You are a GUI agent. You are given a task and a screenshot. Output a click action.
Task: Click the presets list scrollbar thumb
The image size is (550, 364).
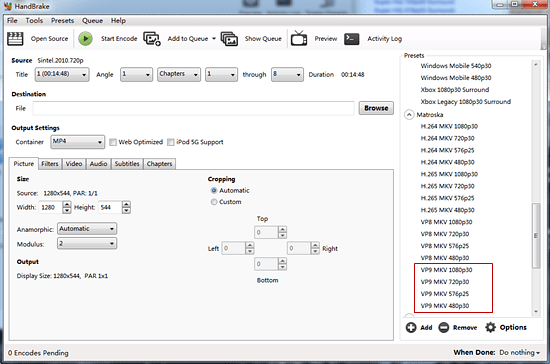pos(536,235)
